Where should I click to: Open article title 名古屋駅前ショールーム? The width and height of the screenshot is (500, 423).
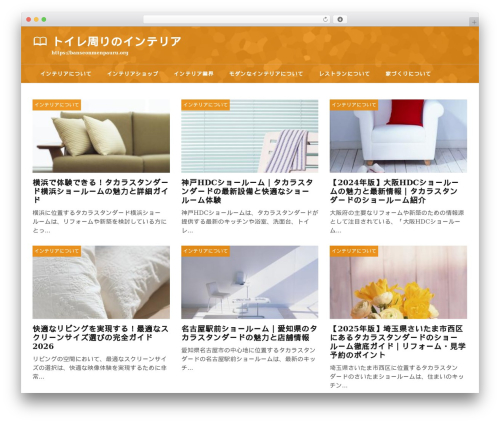coord(249,333)
